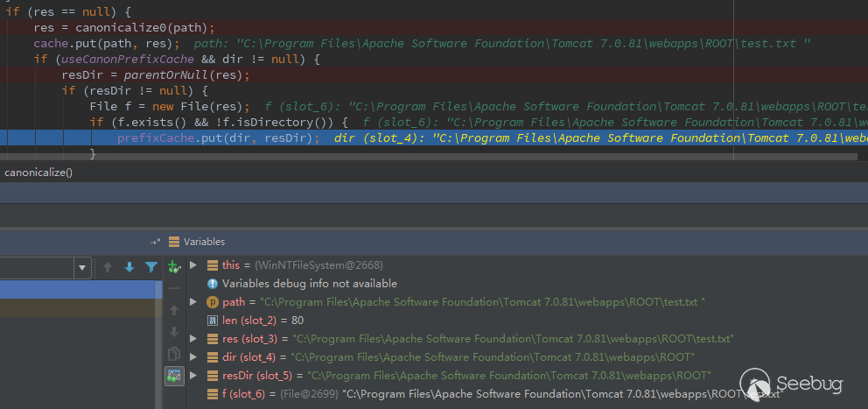Click the next frame blue down arrow
The width and height of the screenshot is (868, 409).
click(x=129, y=268)
